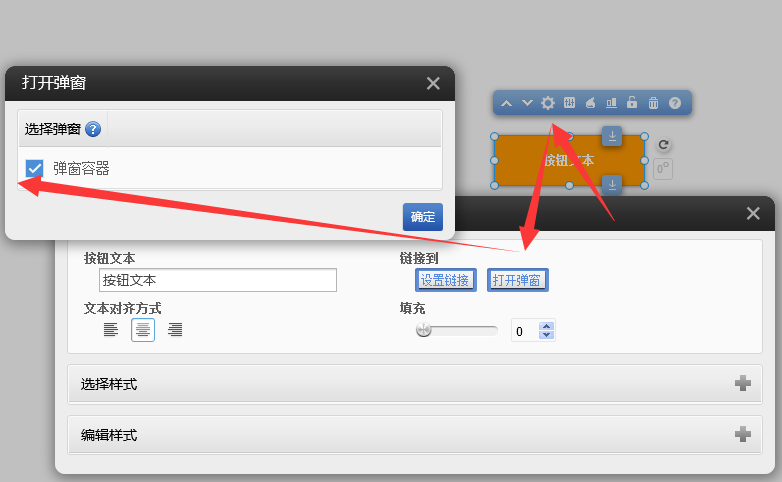Viewport: 782px width, 482px height.
Task: Open the sliders adjustment icon in toolbar
Action: tap(569, 103)
